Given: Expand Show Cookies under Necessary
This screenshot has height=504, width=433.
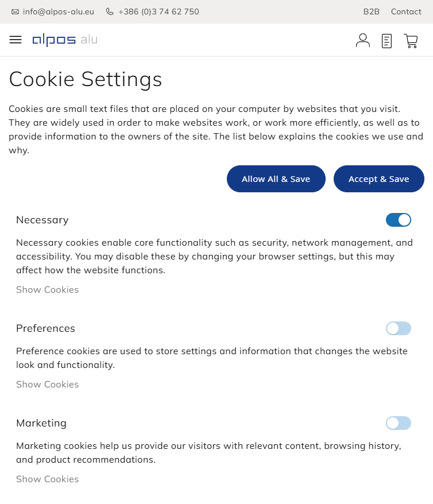Looking at the screenshot, I should pyautogui.click(x=47, y=290).
